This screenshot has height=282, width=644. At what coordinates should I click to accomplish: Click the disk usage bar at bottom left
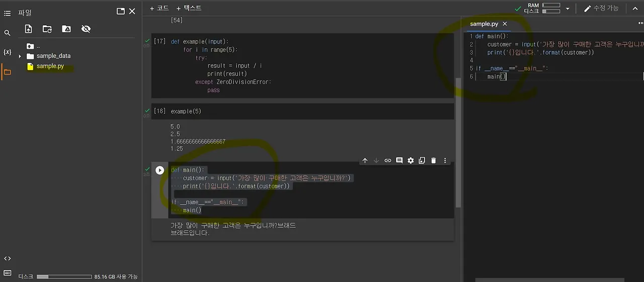click(64, 276)
